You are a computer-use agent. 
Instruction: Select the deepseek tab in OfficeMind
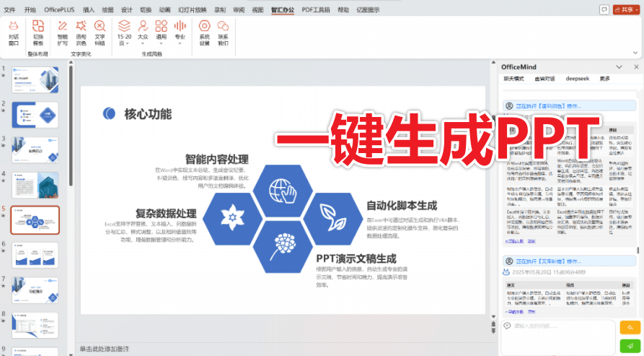point(577,78)
